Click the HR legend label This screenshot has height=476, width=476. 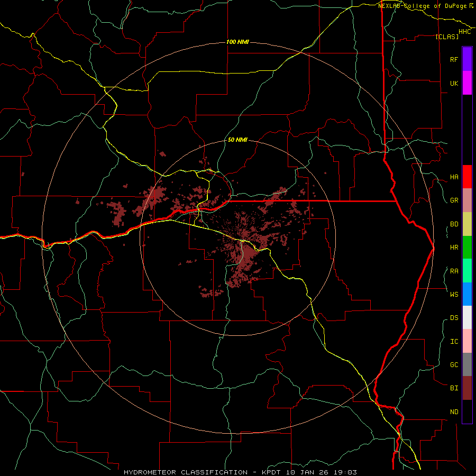point(454,248)
